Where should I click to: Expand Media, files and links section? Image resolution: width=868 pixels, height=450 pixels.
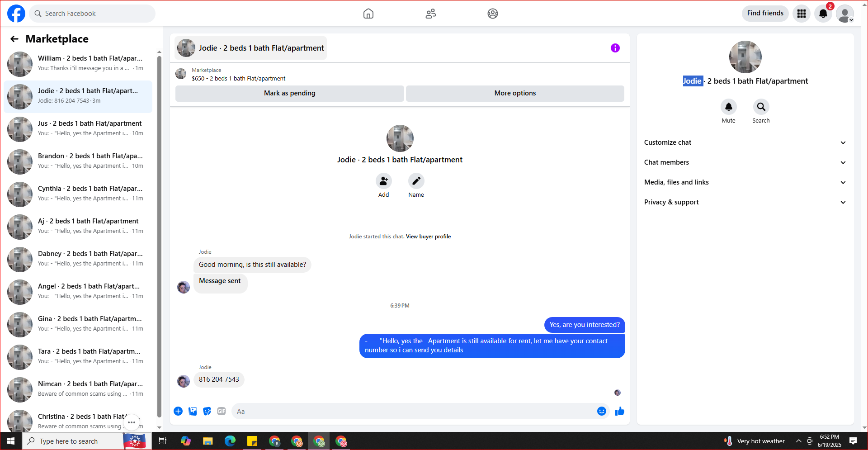pos(745,182)
